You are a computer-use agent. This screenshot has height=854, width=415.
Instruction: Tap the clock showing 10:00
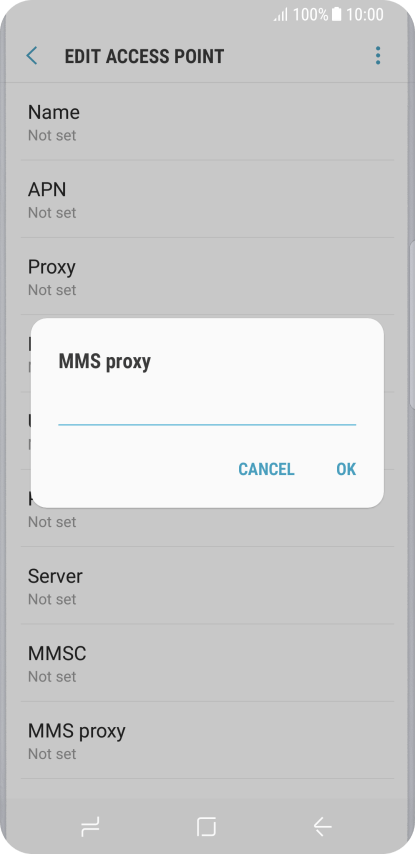pos(365,14)
